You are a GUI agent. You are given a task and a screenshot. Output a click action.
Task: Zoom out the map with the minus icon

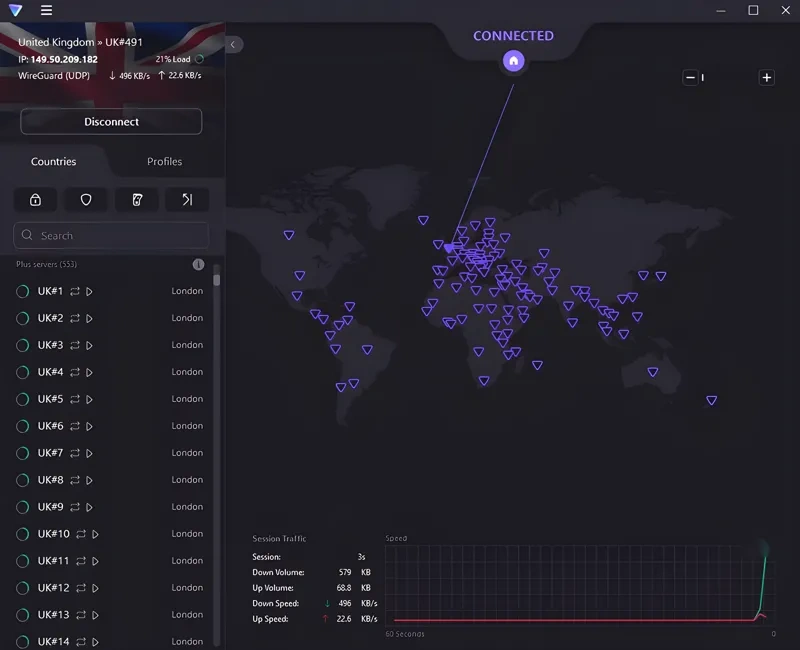click(689, 76)
